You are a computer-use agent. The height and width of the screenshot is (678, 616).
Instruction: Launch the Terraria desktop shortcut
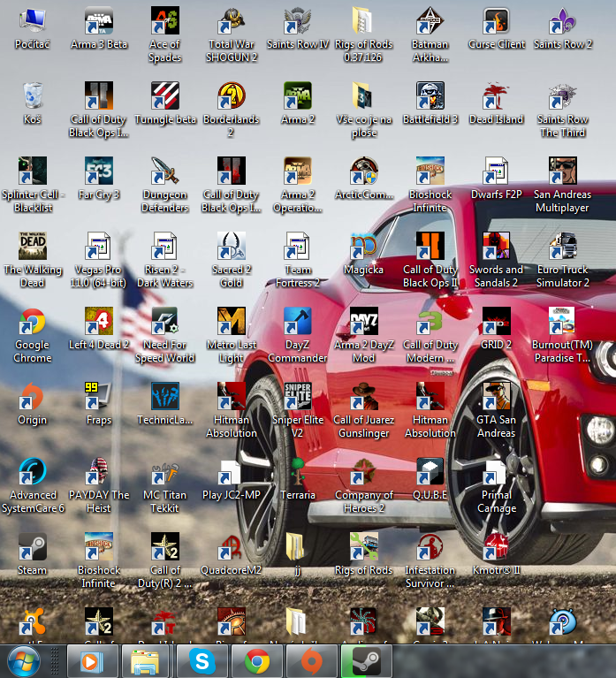pos(298,473)
